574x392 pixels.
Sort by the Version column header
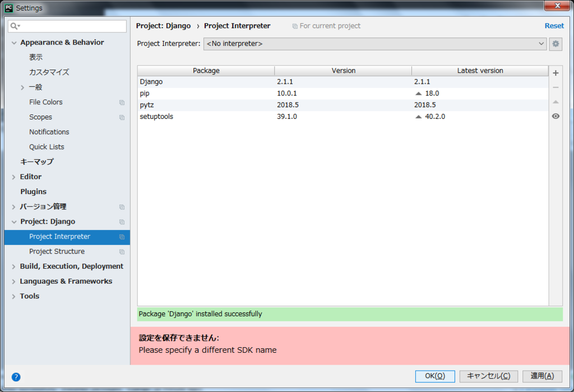[x=344, y=71]
